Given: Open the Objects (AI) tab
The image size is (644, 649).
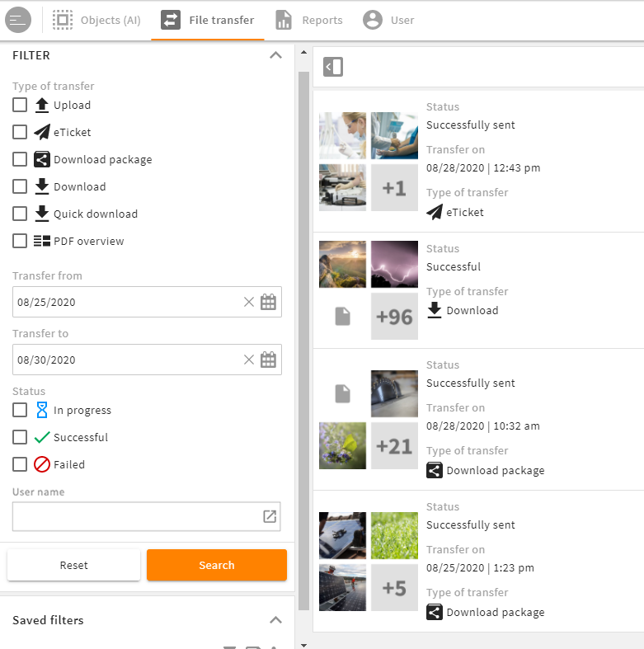Looking at the screenshot, I should point(96,20).
